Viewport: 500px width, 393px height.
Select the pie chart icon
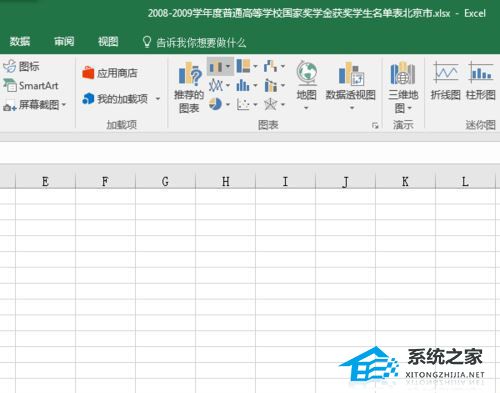click(215, 104)
